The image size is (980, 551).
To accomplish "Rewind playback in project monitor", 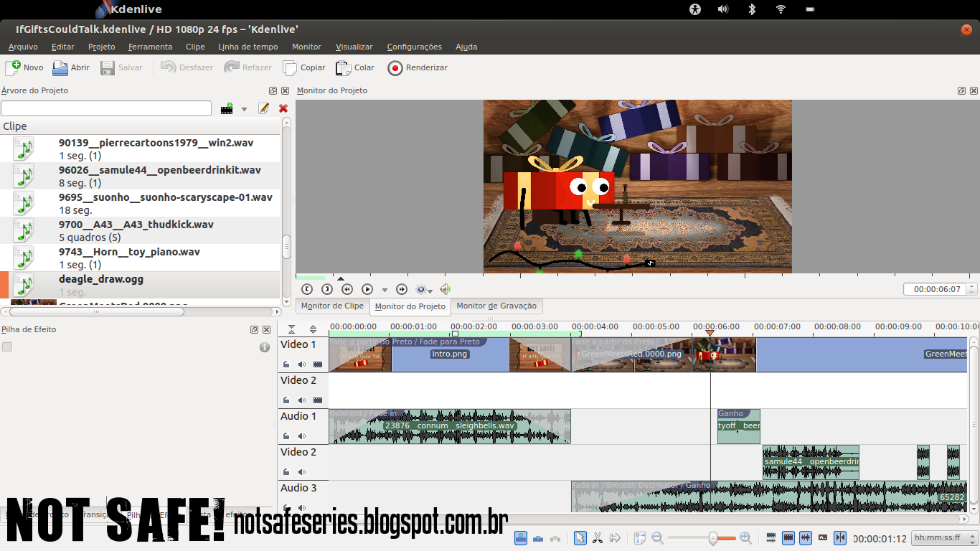I will click(x=347, y=289).
